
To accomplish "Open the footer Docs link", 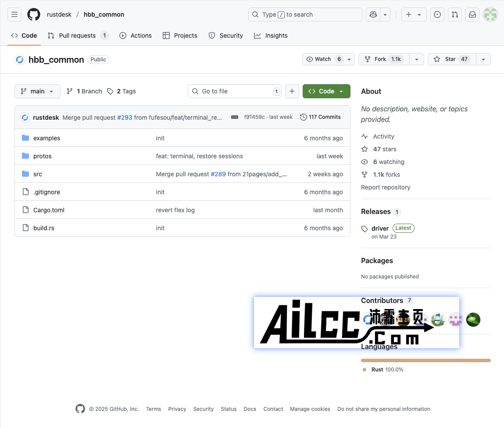I will click(250, 409).
